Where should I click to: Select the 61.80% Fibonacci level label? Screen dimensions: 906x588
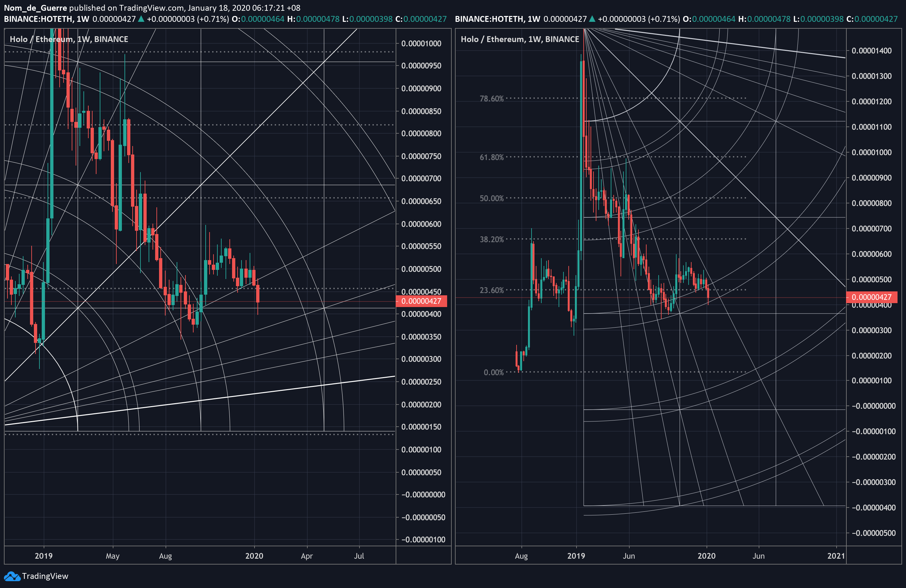pyautogui.click(x=491, y=157)
